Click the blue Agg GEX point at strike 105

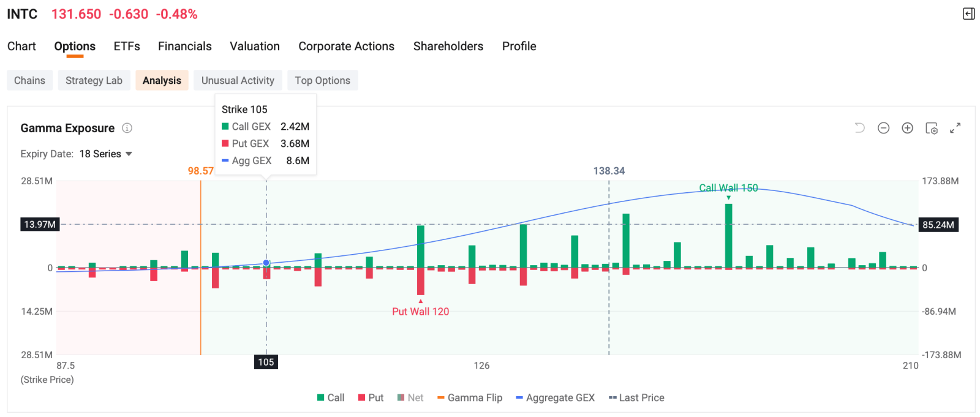[266, 263]
